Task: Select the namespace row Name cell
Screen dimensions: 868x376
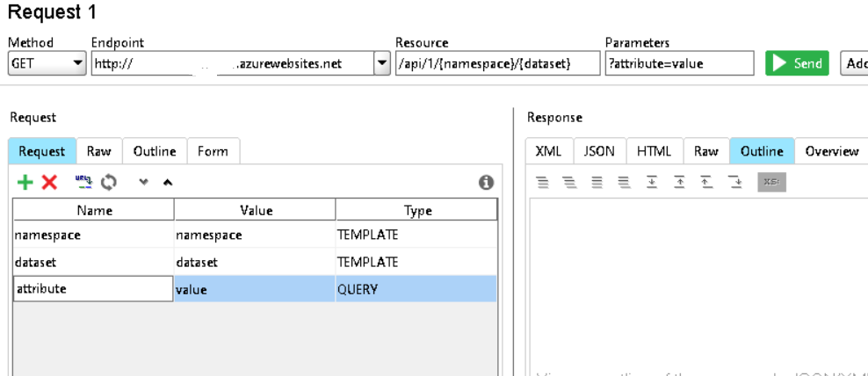Action: pos(93,235)
